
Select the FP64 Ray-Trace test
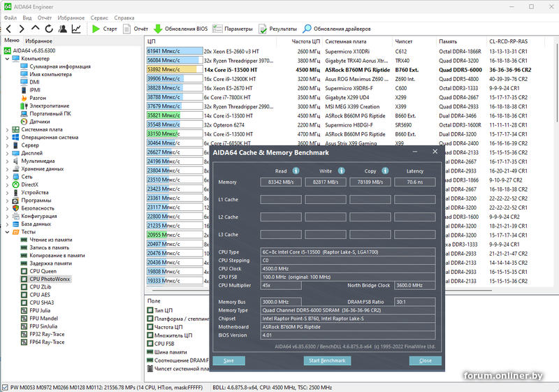click(47, 342)
